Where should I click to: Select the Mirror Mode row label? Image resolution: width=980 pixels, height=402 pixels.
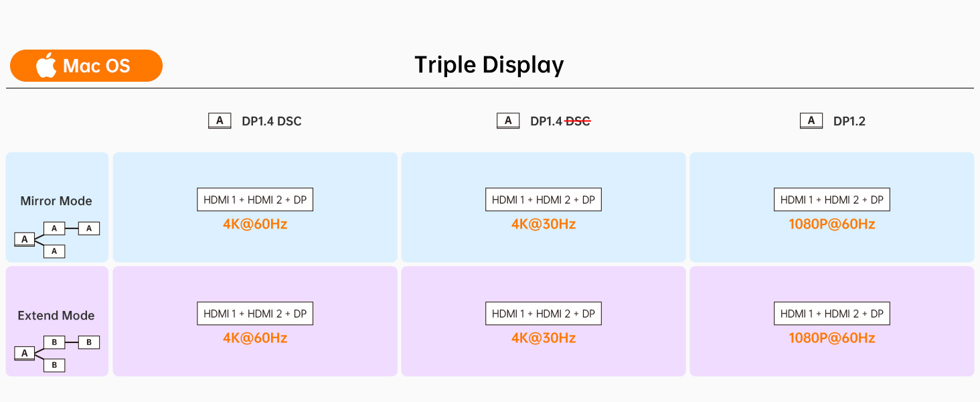56,201
